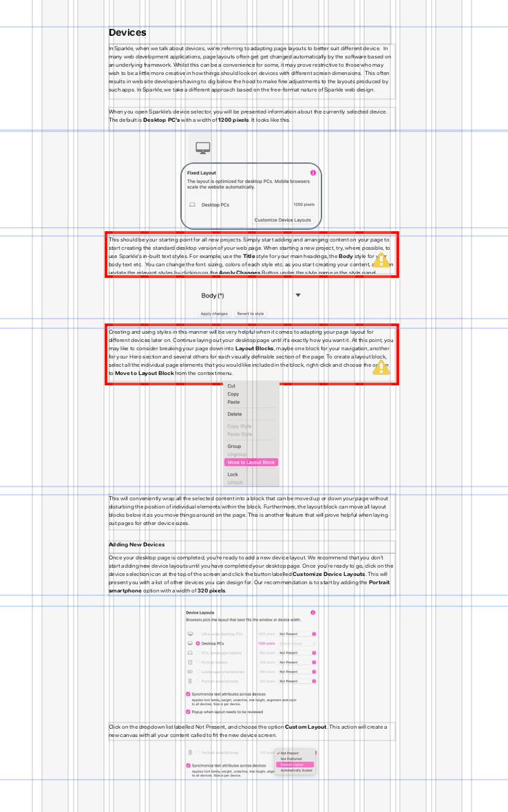Select the Portrait tablets radio button
The width and height of the screenshot is (508, 812).
pyautogui.click(x=198, y=663)
